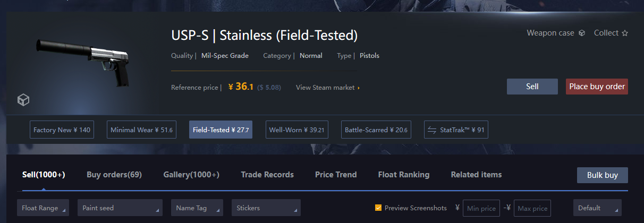Open the Default sort dropdown
The width and height of the screenshot is (644, 223).
597,208
